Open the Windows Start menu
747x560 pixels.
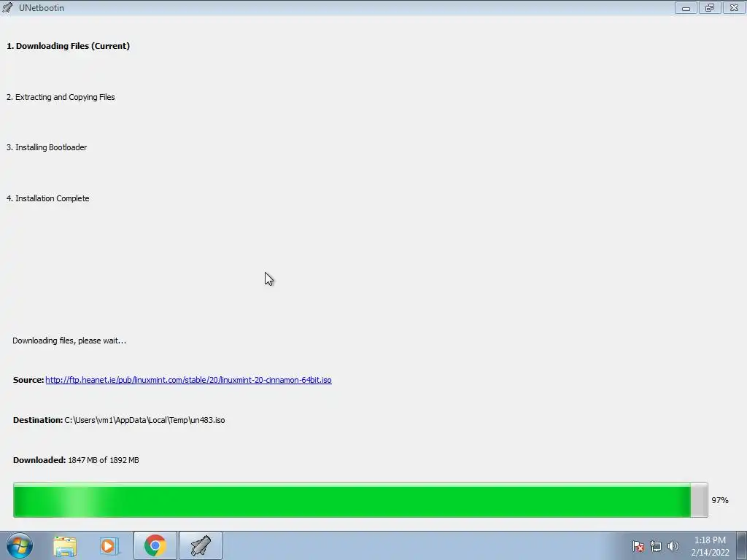[19, 545]
